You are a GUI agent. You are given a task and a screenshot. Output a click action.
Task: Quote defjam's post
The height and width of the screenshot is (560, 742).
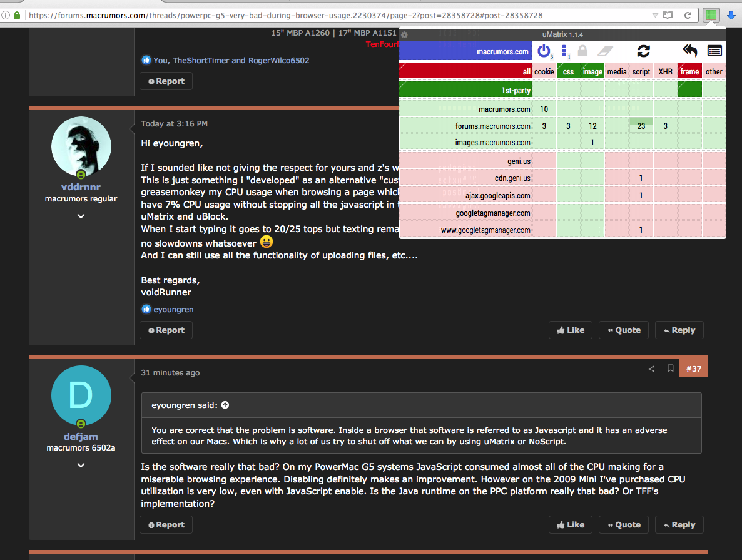(624, 524)
